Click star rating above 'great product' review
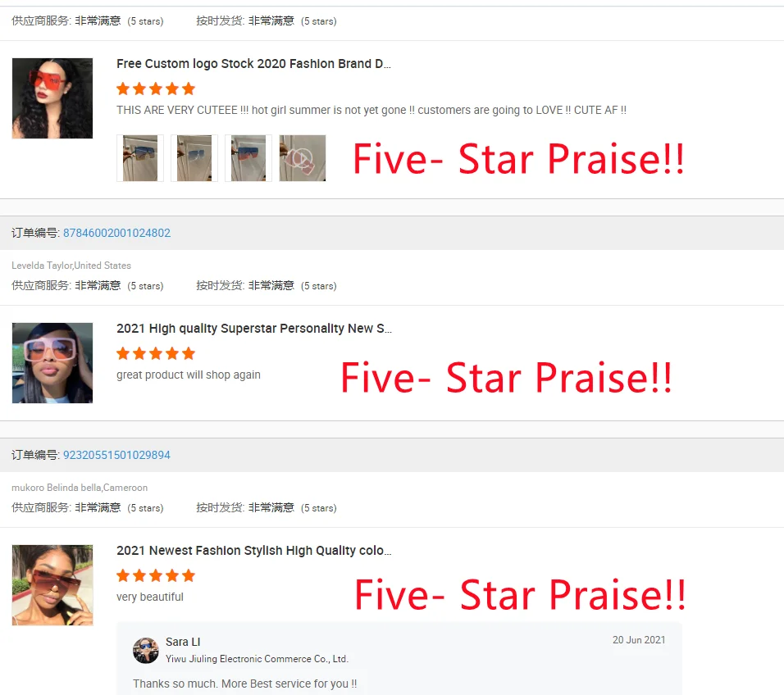Screen dimensions: 784x695 (156, 354)
